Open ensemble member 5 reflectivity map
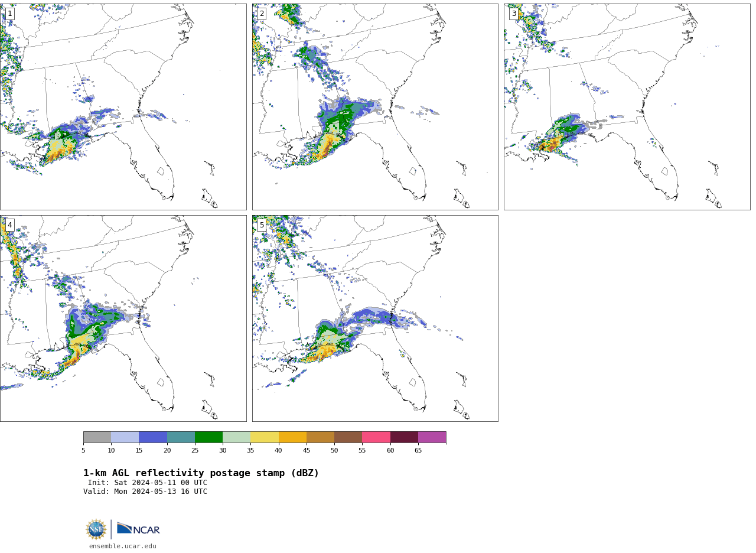 [x=375, y=318]
